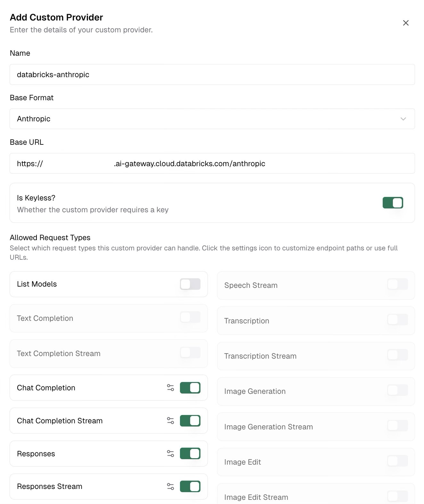Click the 'Is Keyless?' label
424x504 pixels.
pos(36,198)
